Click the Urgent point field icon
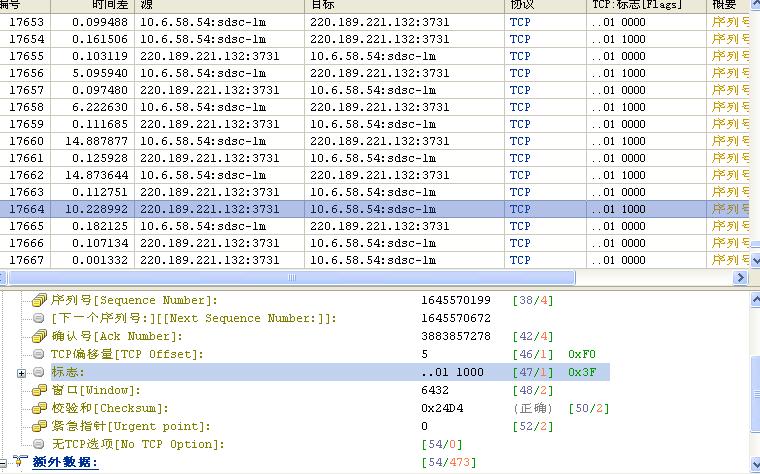 coord(40,426)
